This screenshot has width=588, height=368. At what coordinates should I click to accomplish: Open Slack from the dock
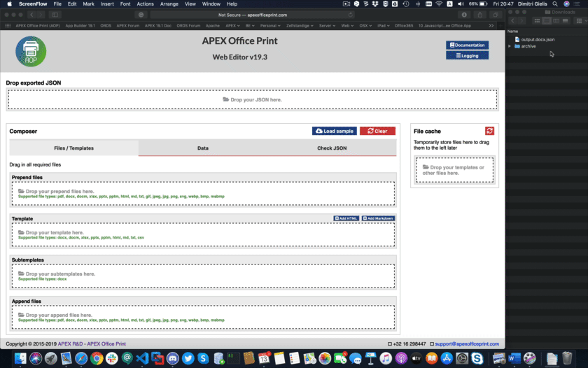coord(112,358)
